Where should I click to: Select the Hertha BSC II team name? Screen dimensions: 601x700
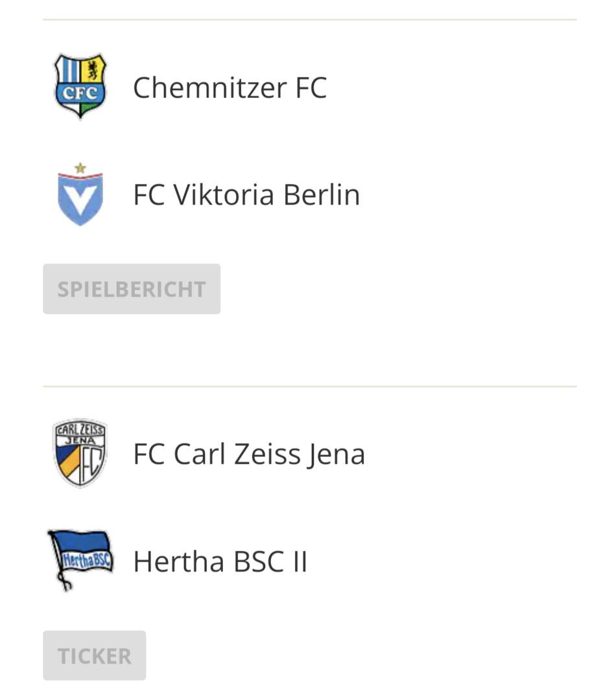coord(220,561)
